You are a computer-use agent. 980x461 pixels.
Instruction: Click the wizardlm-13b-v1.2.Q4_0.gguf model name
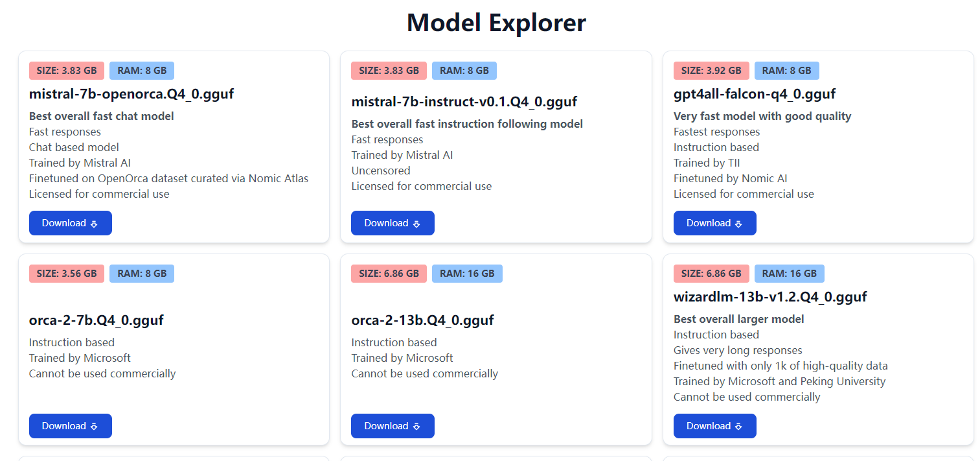(x=770, y=297)
